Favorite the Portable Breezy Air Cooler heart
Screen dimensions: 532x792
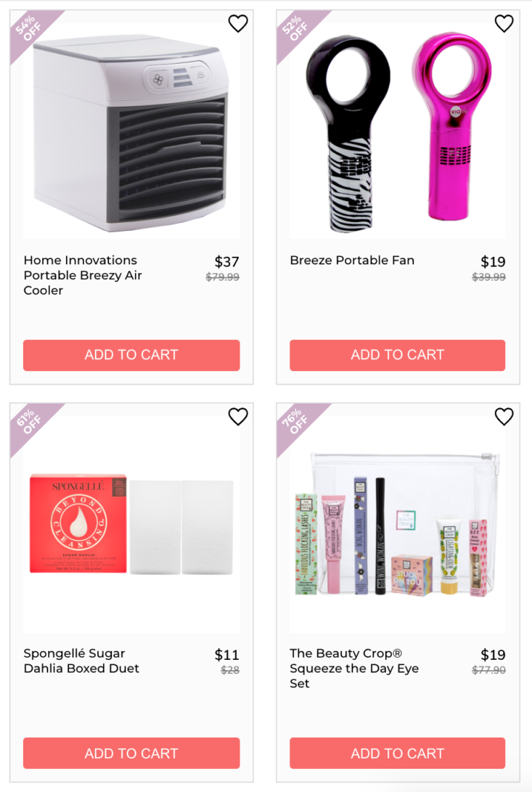[x=238, y=24]
